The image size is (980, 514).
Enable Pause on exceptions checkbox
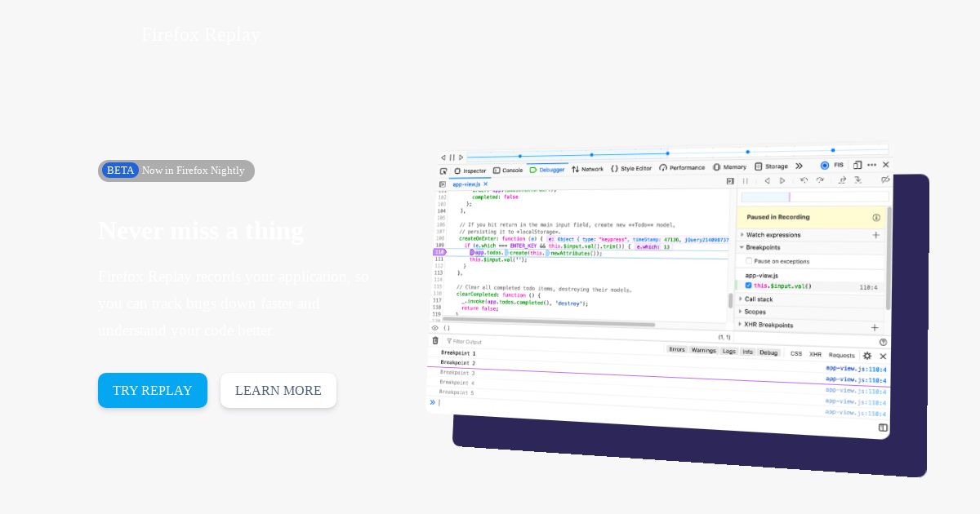pos(749,261)
